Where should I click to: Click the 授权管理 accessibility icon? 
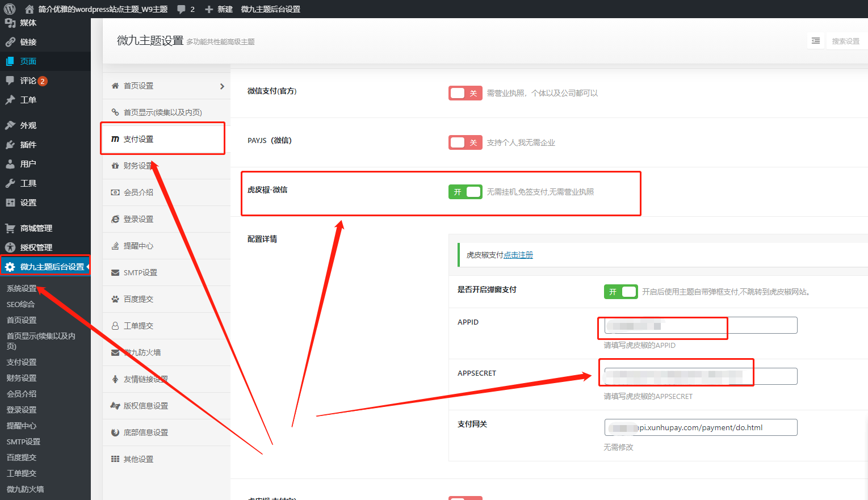click(10, 247)
